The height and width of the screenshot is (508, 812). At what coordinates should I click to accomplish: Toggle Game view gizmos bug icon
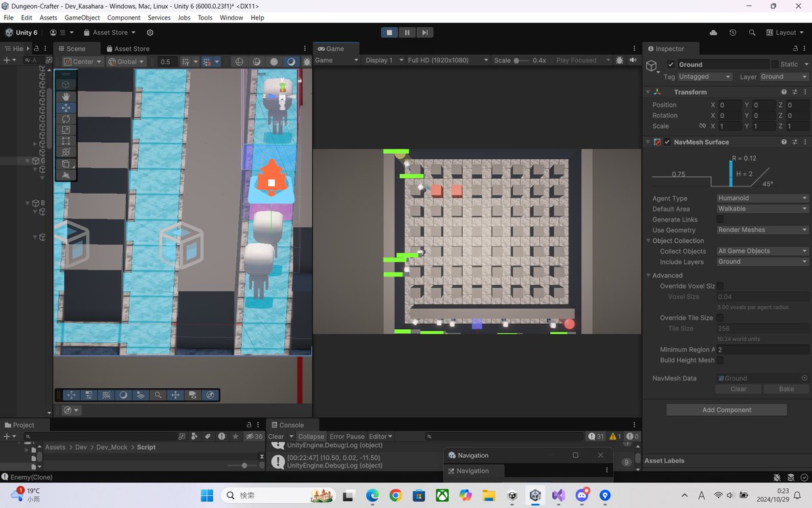click(619, 60)
